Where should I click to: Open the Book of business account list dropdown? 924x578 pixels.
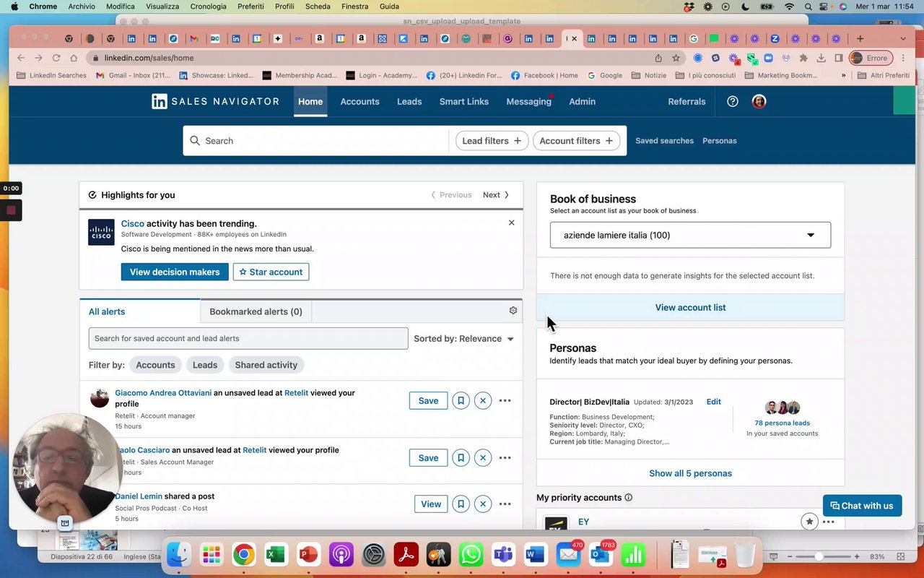[690, 235]
